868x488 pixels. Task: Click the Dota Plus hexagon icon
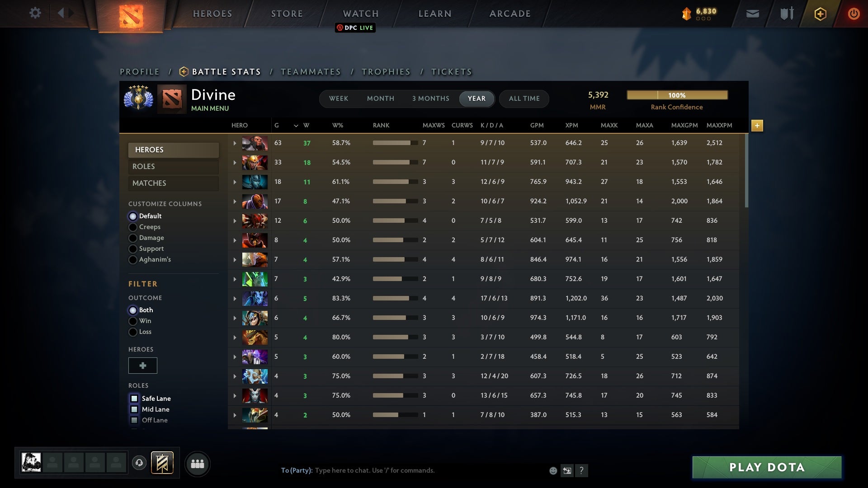[x=820, y=13]
